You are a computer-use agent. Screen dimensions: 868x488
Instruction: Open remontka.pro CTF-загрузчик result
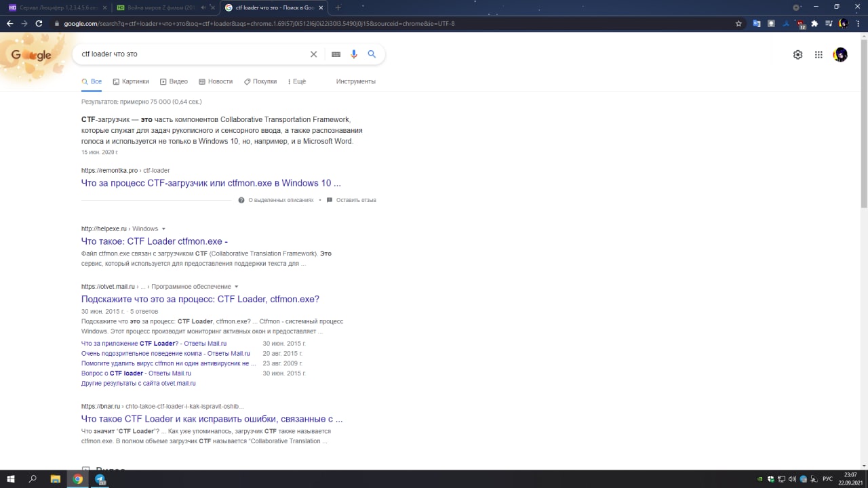tap(211, 183)
